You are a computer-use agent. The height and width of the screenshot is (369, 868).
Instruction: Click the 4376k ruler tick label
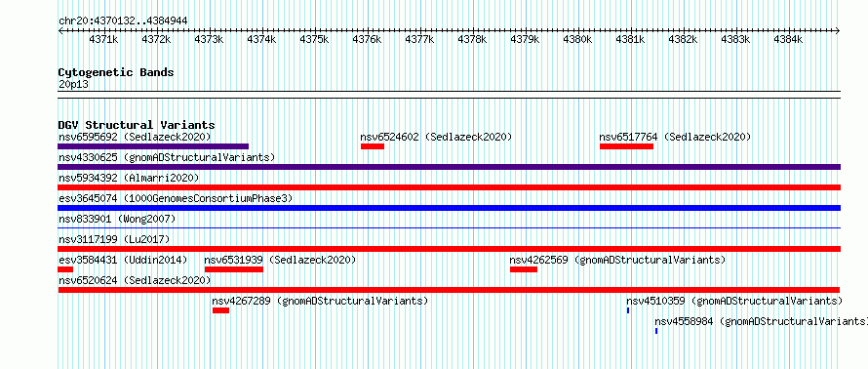pyautogui.click(x=367, y=39)
